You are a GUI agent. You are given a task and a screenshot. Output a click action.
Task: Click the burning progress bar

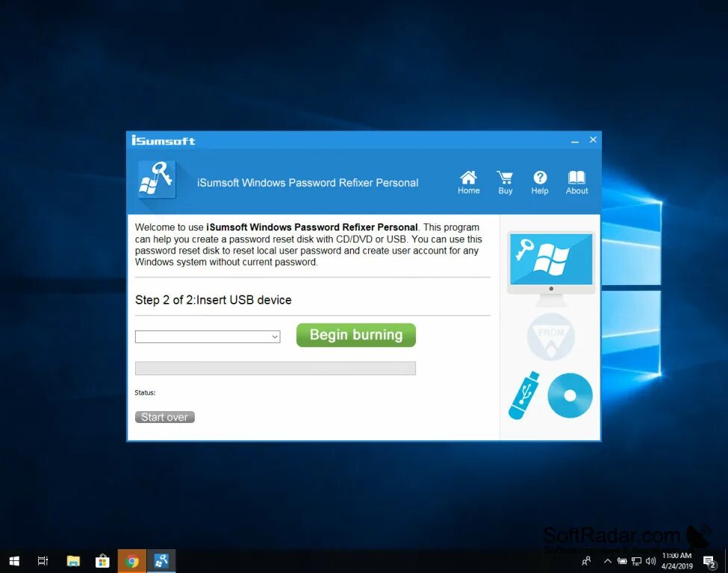pyautogui.click(x=276, y=368)
